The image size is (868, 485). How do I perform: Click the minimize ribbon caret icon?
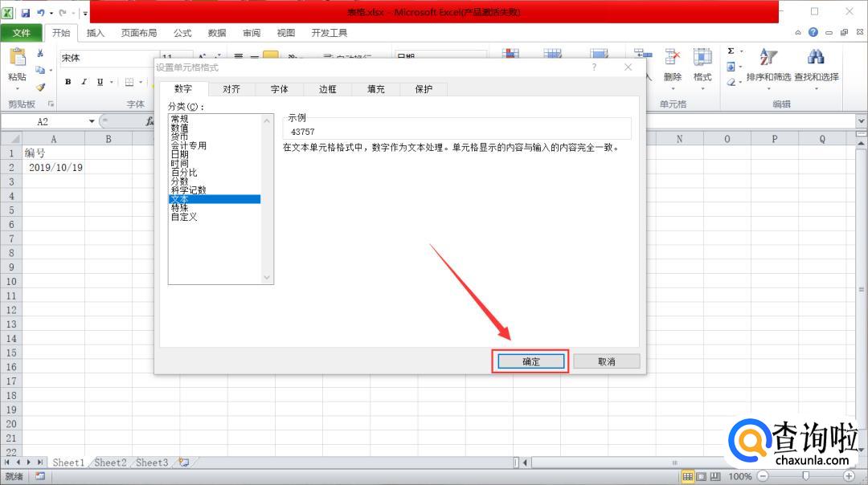[x=798, y=33]
